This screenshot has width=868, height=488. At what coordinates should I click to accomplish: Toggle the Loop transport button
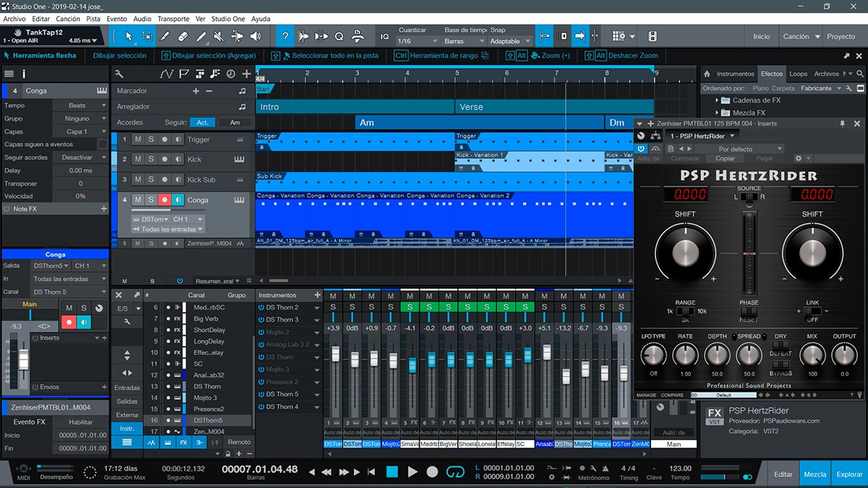pos(455,472)
